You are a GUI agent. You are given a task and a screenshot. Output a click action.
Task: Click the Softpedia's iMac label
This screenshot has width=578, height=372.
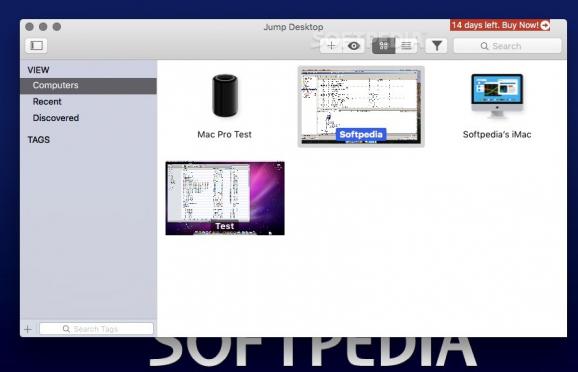pos(497,135)
